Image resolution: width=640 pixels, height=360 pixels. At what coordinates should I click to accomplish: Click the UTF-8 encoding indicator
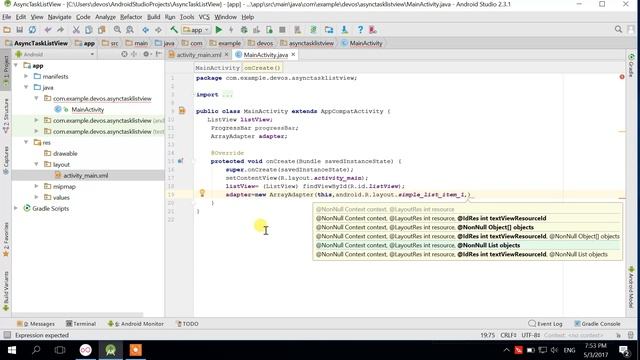coord(531,335)
